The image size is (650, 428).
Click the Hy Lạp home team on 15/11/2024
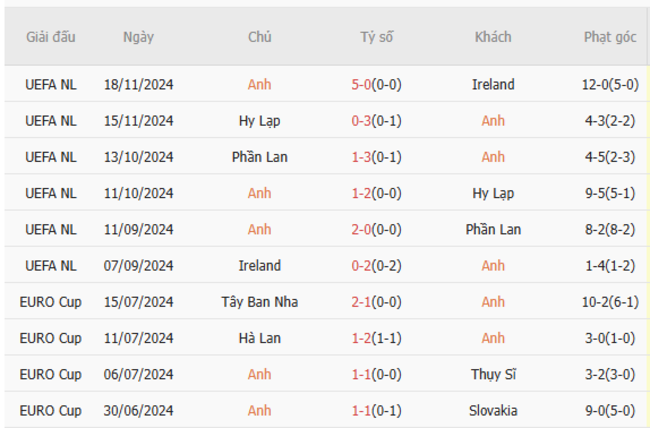click(x=260, y=121)
